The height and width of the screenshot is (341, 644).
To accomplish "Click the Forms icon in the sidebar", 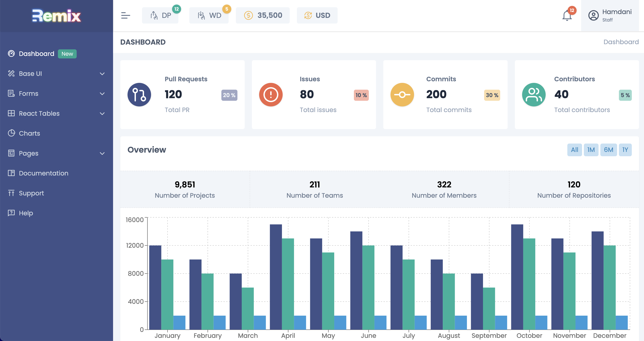I will click(11, 93).
